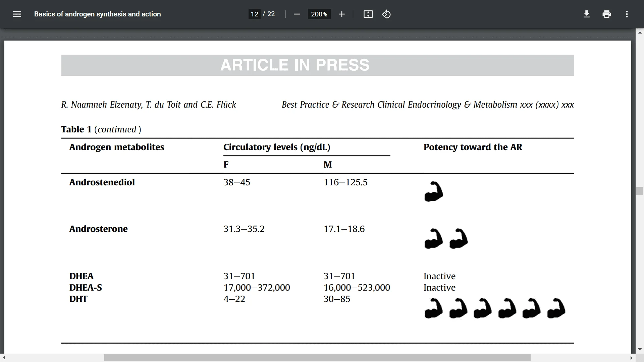Open the sidebar hamburger menu
The height and width of the screenshot is (362, 644).
coord(17,14)
